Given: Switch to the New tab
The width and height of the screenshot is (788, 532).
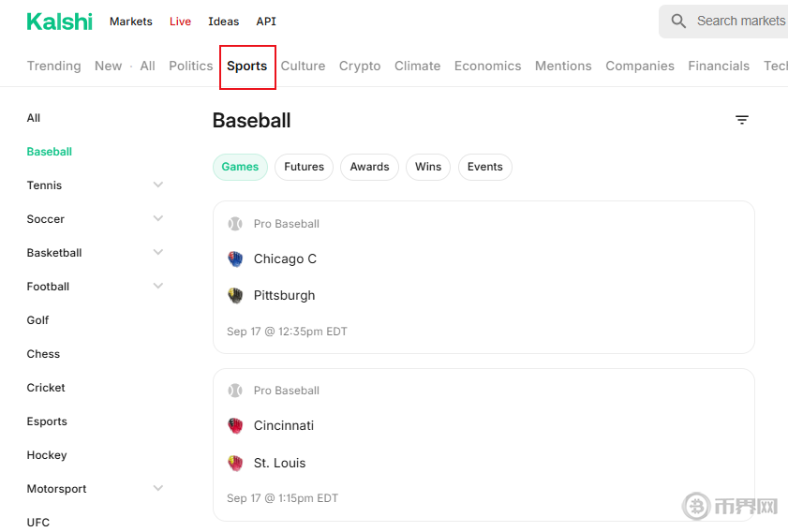Looking at the screenshot, I should pos(108,66).
